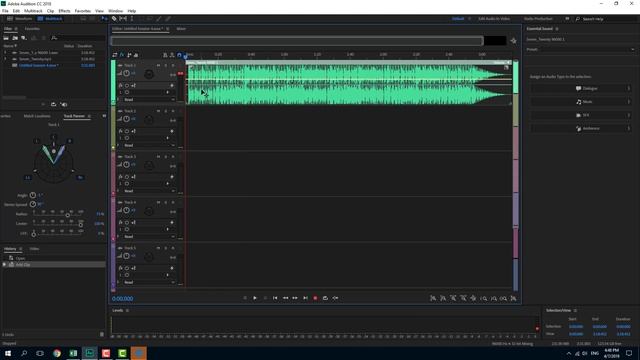This screenshot has height=360, width=640.
Task: Mute Track 1
Action: (x=158, y=65)
